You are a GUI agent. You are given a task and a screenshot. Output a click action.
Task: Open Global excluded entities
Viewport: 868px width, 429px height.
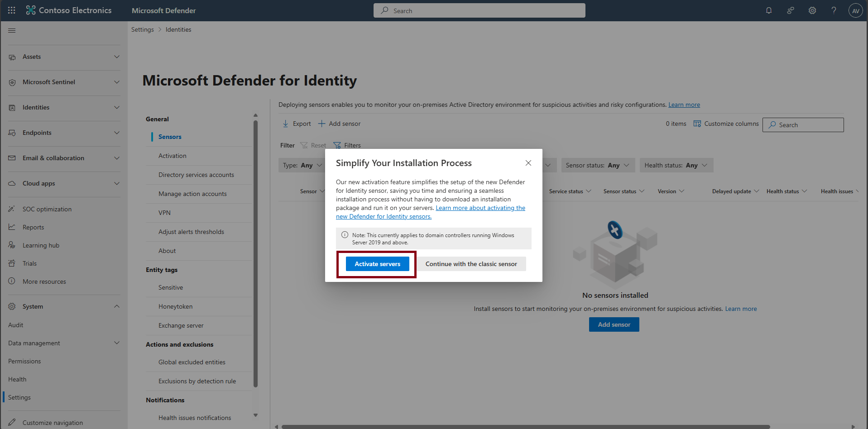pos(192,362)
